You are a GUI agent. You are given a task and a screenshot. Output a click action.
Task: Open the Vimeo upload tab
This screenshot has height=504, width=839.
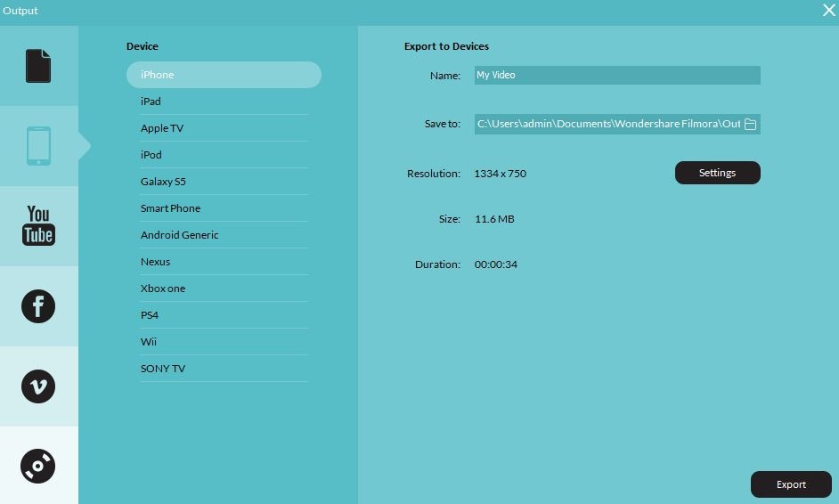pos(38,386)
